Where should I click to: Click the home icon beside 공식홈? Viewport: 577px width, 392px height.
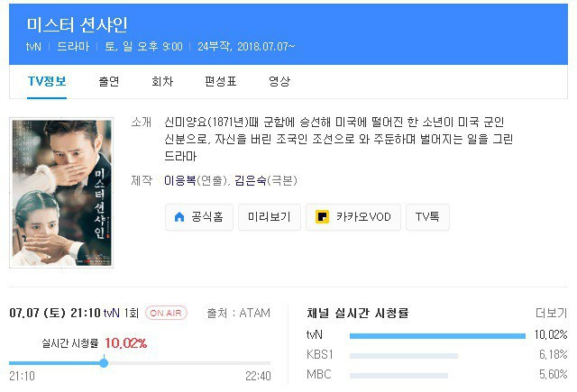point(179,217)
